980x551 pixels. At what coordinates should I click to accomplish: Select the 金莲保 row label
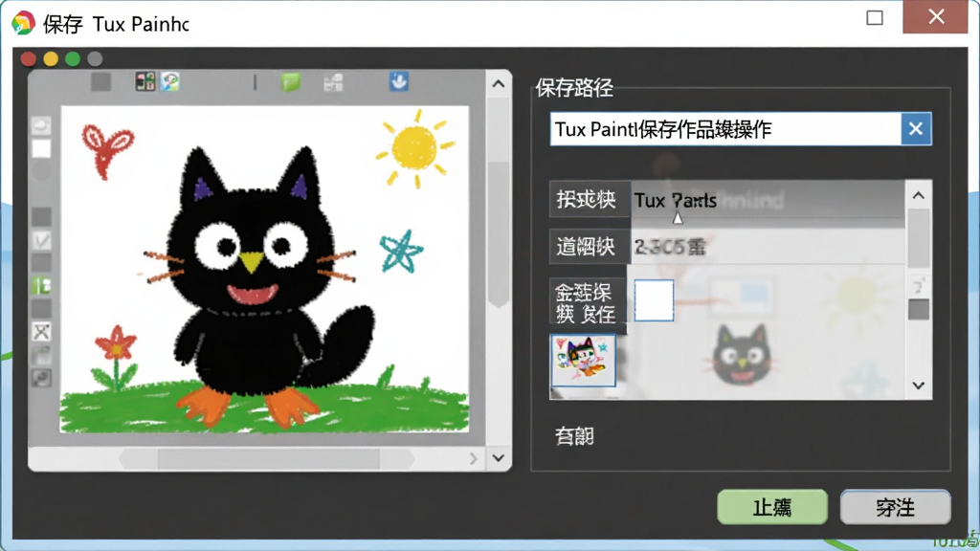click(587, 302)
